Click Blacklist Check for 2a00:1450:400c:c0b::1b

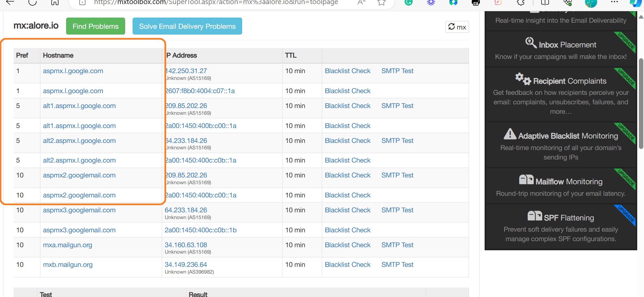[348, 230]
